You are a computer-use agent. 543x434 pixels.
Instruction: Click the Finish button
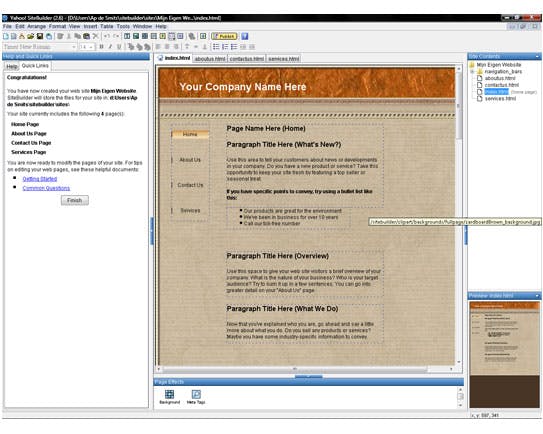[x=75, y=200]
